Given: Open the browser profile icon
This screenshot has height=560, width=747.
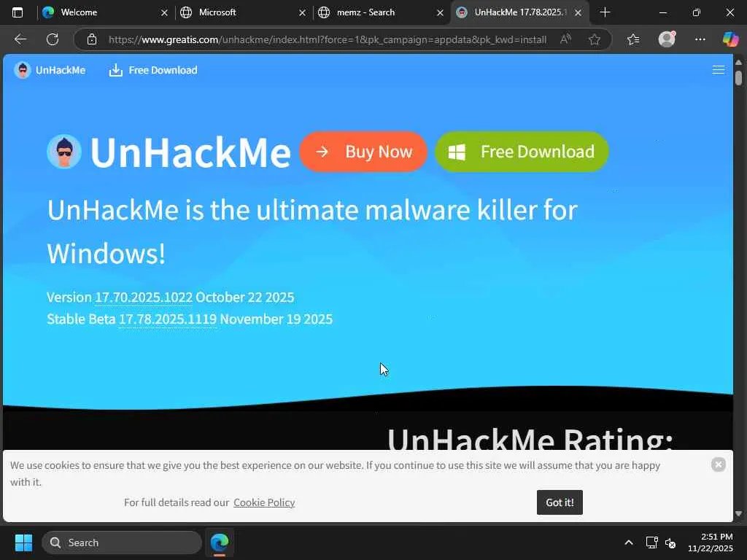Looking at the screenshot, I should 667,39.
